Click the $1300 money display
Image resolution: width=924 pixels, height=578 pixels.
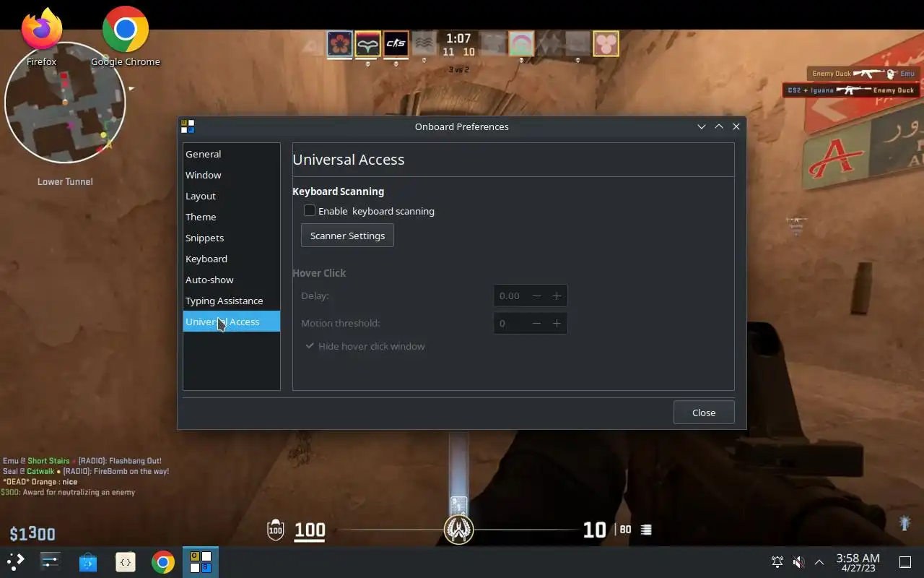(32, 534)
